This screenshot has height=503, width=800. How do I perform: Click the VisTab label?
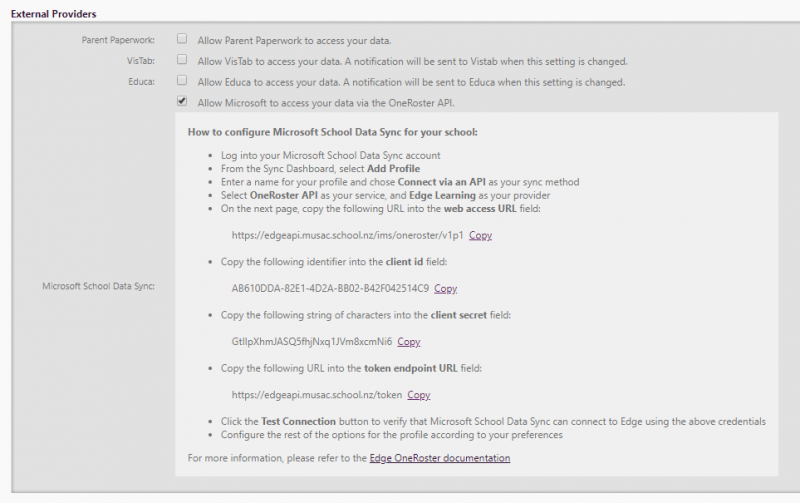[x=141, y=61]
